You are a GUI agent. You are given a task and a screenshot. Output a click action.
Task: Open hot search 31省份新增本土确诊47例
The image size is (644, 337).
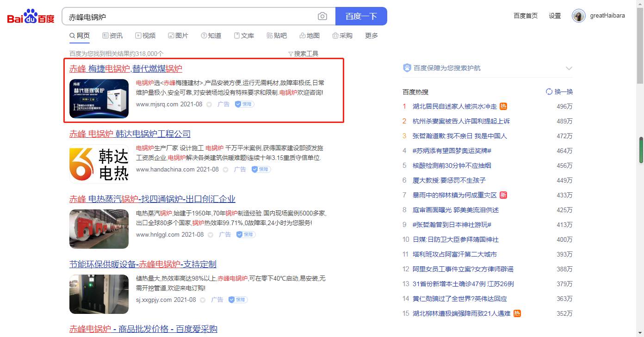[463, 284]
